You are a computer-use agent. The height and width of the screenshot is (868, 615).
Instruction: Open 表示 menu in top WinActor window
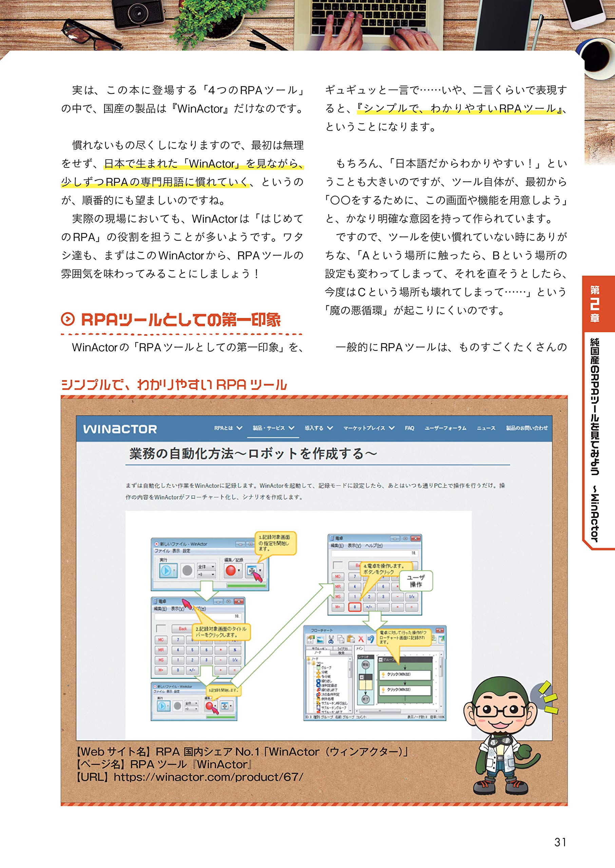176,551
